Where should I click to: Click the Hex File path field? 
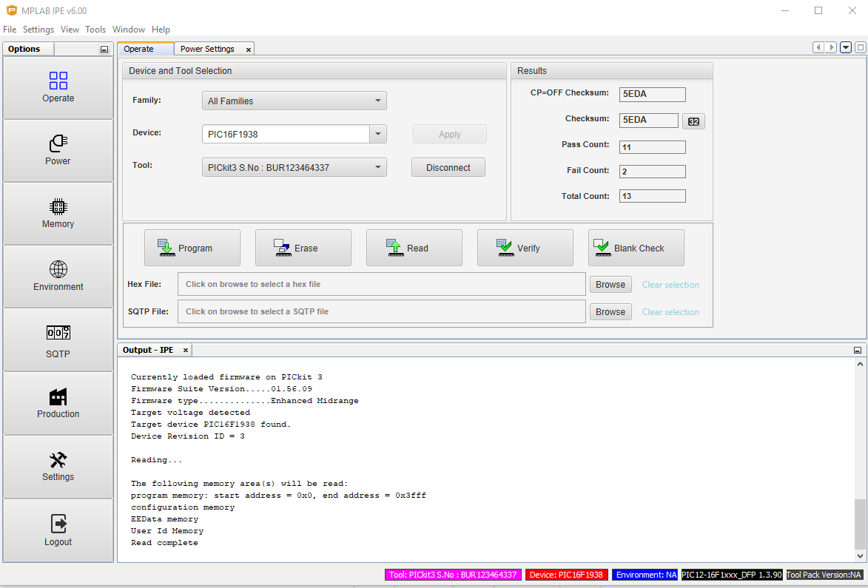pos(381,284)
